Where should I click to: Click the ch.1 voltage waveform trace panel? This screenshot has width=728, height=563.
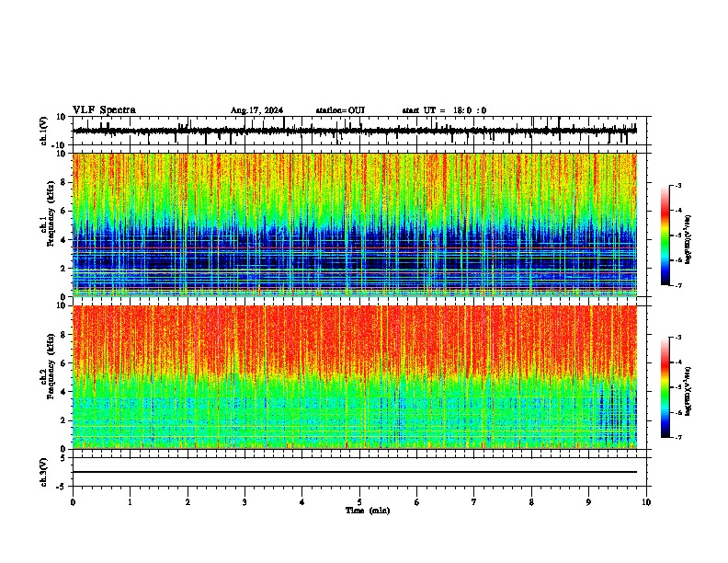tap(359, 131)
